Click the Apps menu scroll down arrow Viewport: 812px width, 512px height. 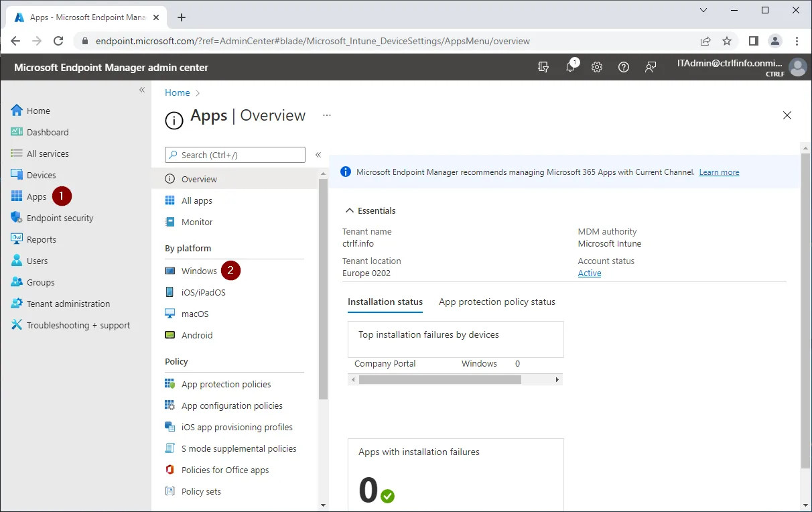[324, 505]
